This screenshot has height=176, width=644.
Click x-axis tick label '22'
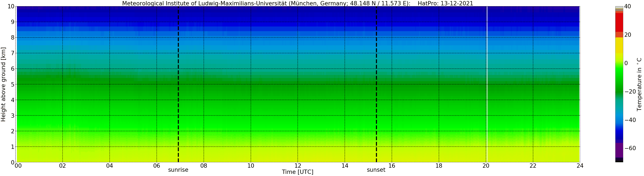[x=533, y=166]
